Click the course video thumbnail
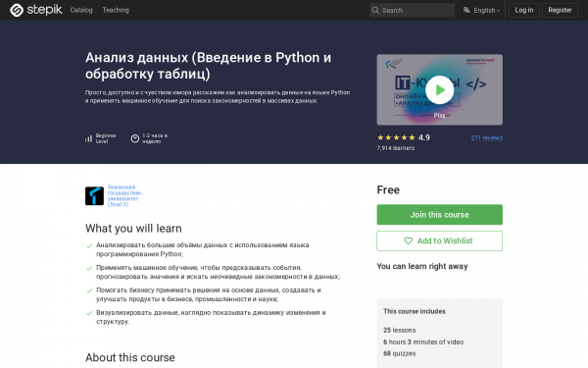The width and height of the screenshot is (588, 368). pyautogui.click(x=439, y=89)
